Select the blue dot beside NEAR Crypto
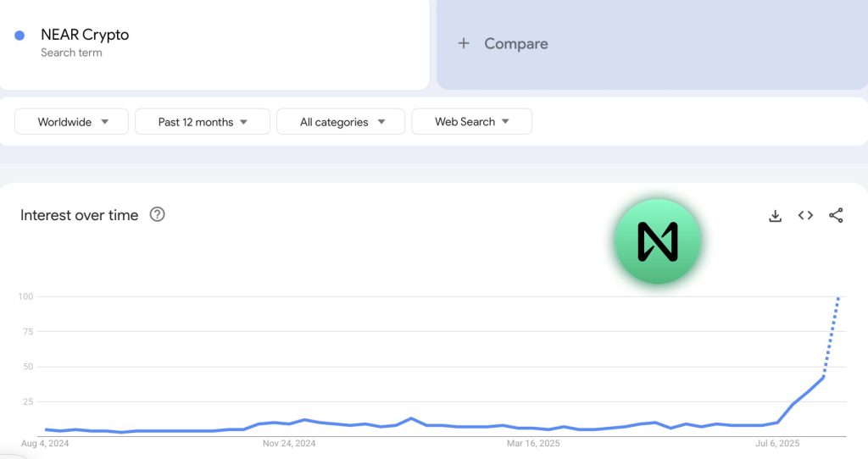This screenshot has width=868, height=459. pyautogui.click(x=19, y=36)
